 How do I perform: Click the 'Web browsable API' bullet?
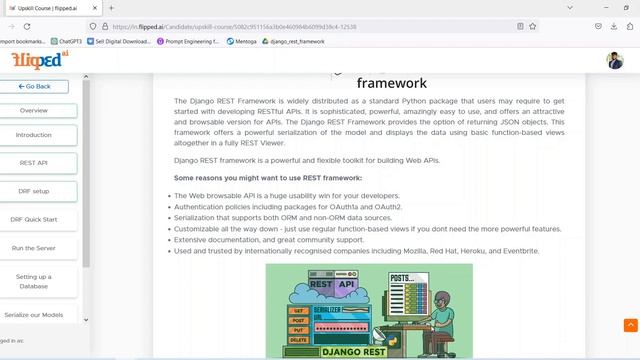pos(287,196)
